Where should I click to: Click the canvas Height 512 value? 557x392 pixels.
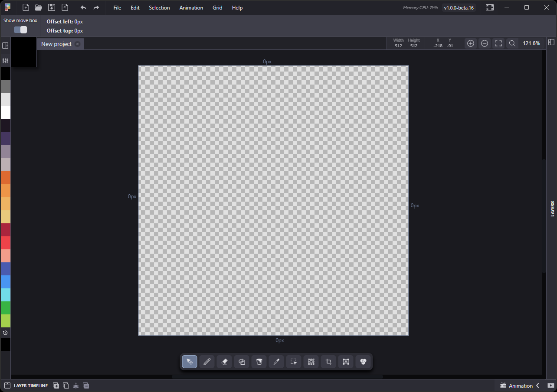[413, 46]
